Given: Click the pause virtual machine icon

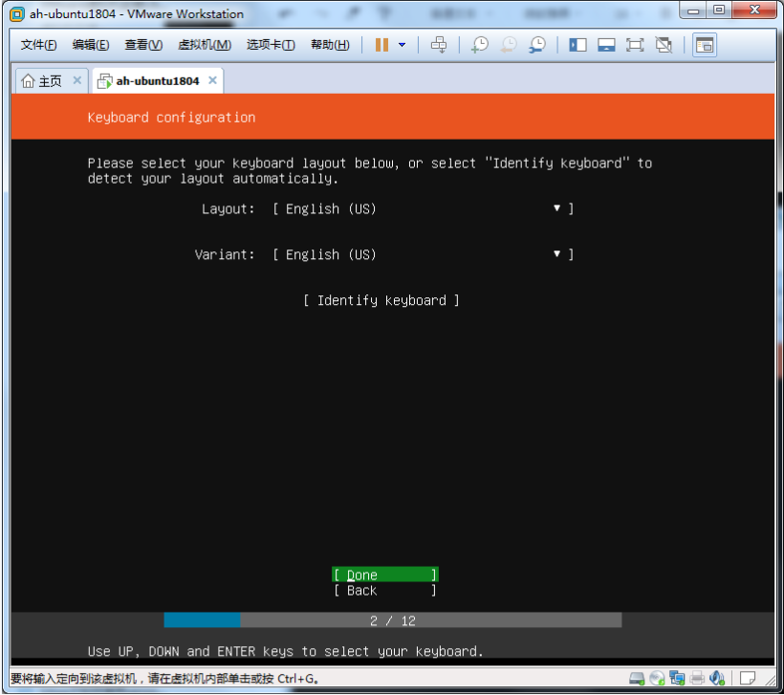Looking at the screenshot, I should pos(381,45).
